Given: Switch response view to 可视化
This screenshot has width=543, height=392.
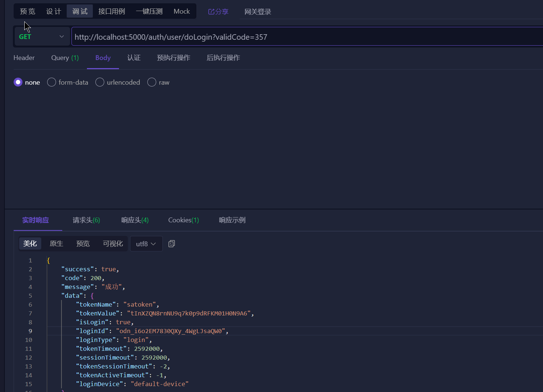Looking at the screenshot, I should coord(113,244).
